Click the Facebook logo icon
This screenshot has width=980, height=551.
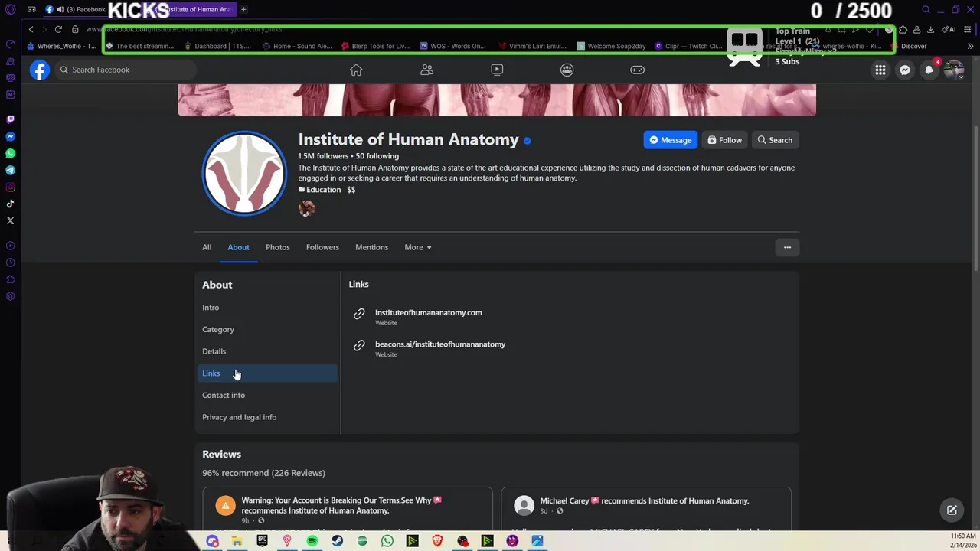pyautogui.click(x=40, y=70)
